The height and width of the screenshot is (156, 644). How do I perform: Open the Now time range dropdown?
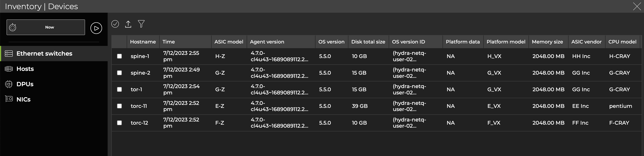(49, 27)
